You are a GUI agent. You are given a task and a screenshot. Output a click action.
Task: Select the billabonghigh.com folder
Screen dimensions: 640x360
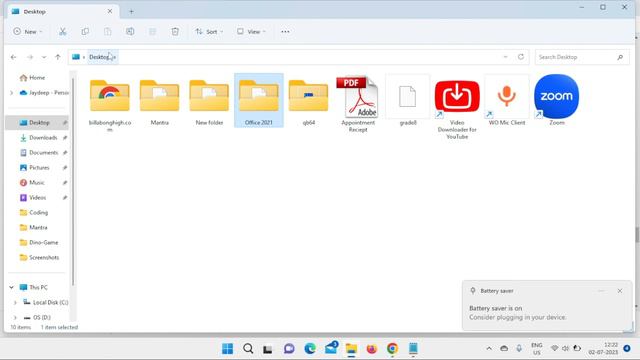[x=110, y=104]
